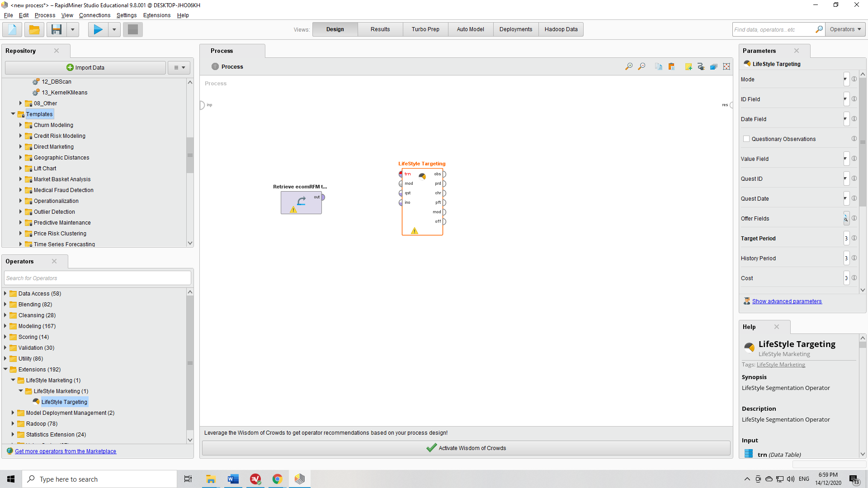Zoom in on the process canvas

point(629,66)
